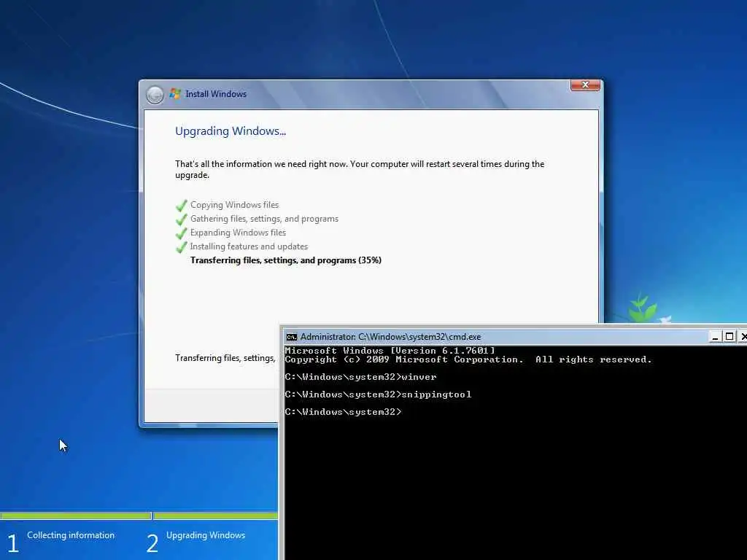Viewport: 747px width, 560px height.
Task: Click the back arrow in Install Windows
Action: tap(155, 95)
